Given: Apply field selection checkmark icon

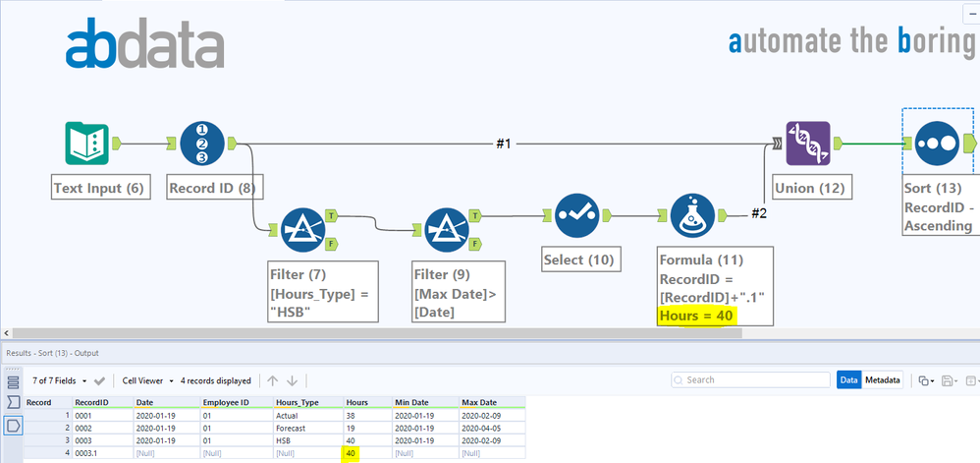Looking at the screenshot, I should 99,380.
